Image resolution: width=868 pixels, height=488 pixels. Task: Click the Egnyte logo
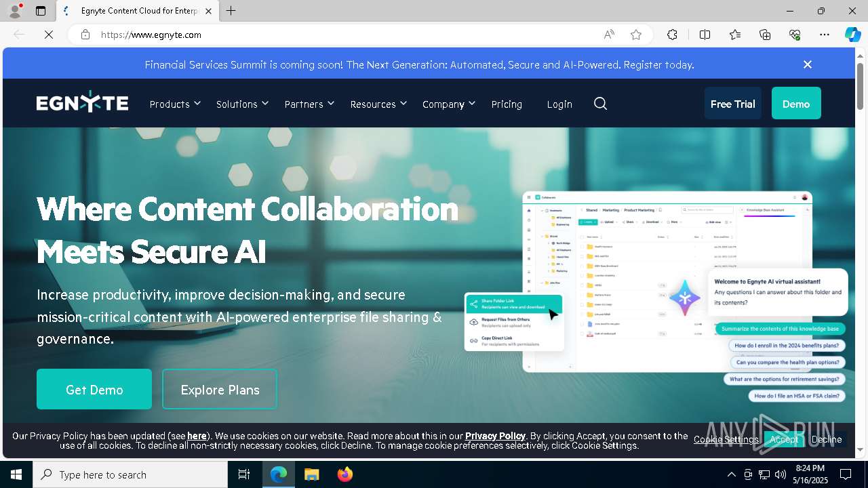pos(82,103)
